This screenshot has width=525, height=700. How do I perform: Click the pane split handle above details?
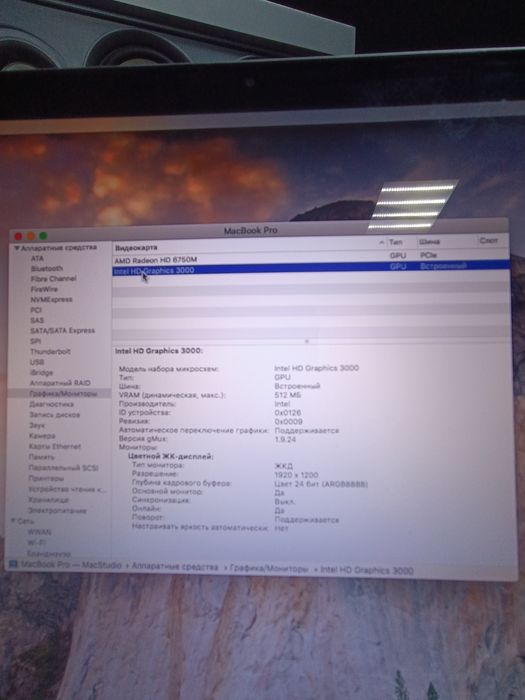[307, 341]
